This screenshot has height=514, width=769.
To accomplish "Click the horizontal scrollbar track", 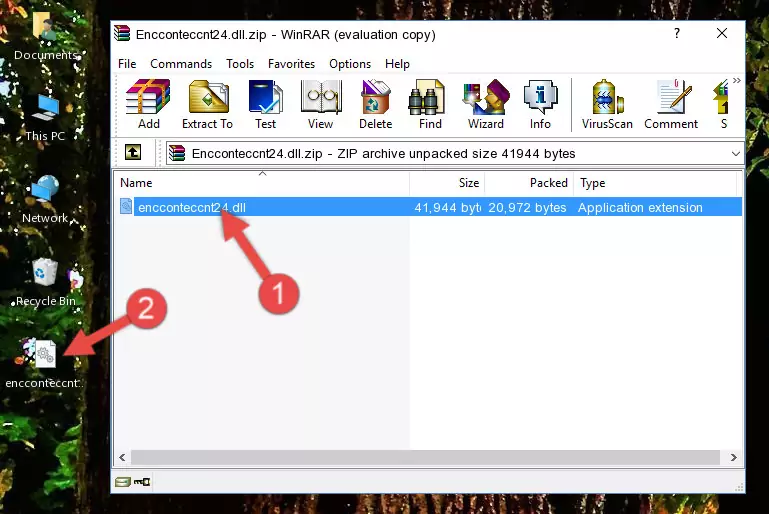I will click(x=425, y=457).
